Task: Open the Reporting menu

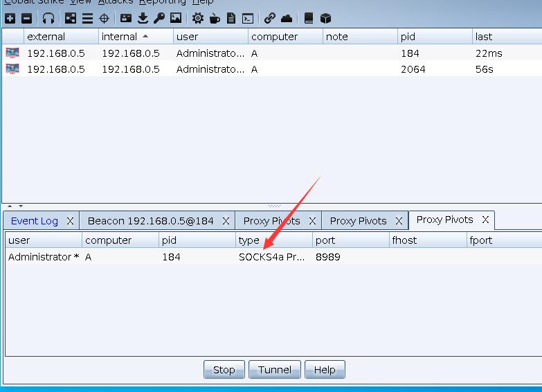Action: [x=163, y=1]
